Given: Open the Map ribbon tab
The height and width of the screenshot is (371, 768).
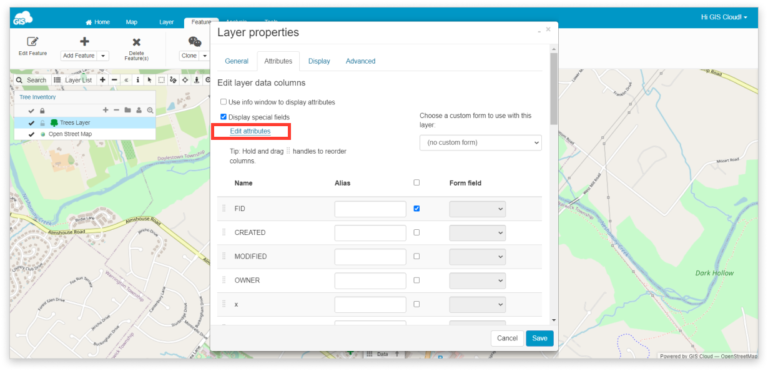Looking at the screenshot, I should pos(131,22).
